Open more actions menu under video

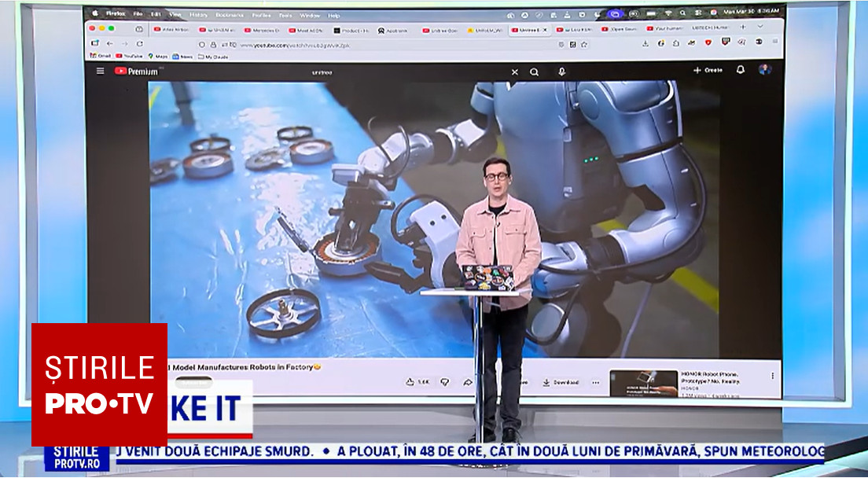tap(595, 382)
